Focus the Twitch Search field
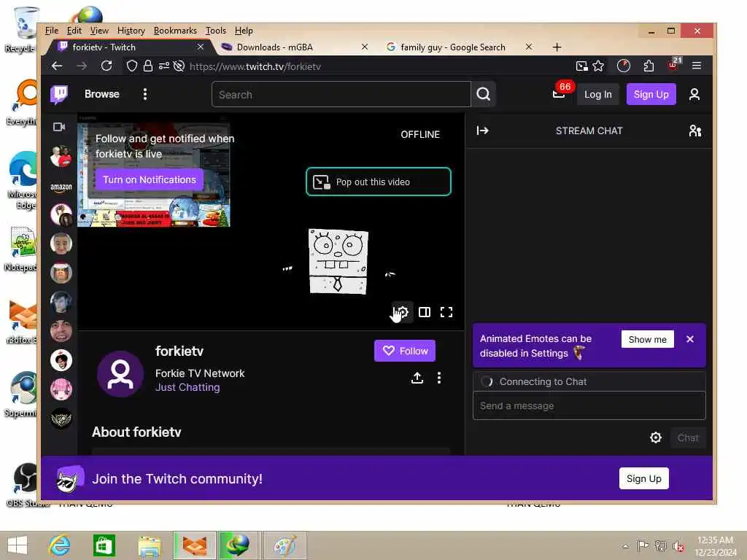 [341, 94]
